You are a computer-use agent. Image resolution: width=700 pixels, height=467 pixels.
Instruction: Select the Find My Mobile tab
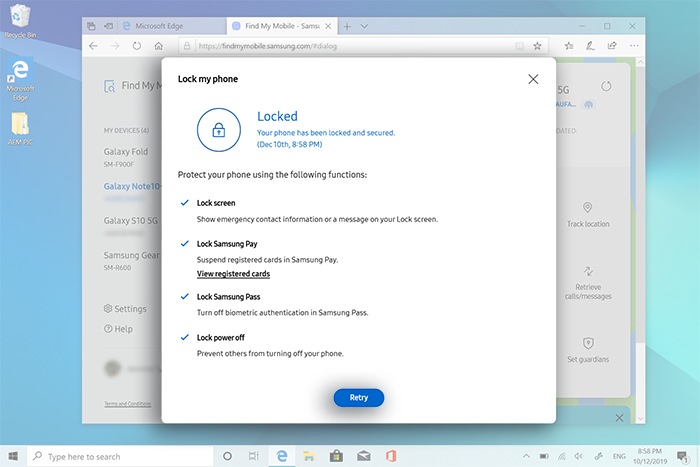point(281,26)
